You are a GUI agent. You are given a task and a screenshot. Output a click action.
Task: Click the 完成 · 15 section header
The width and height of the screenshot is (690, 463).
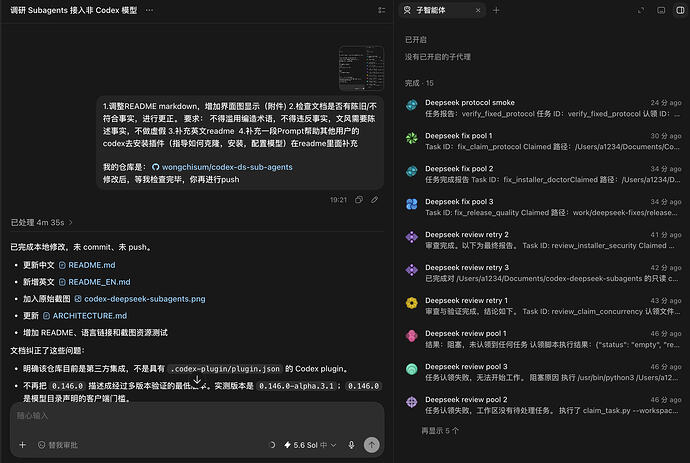pos(419,83)
